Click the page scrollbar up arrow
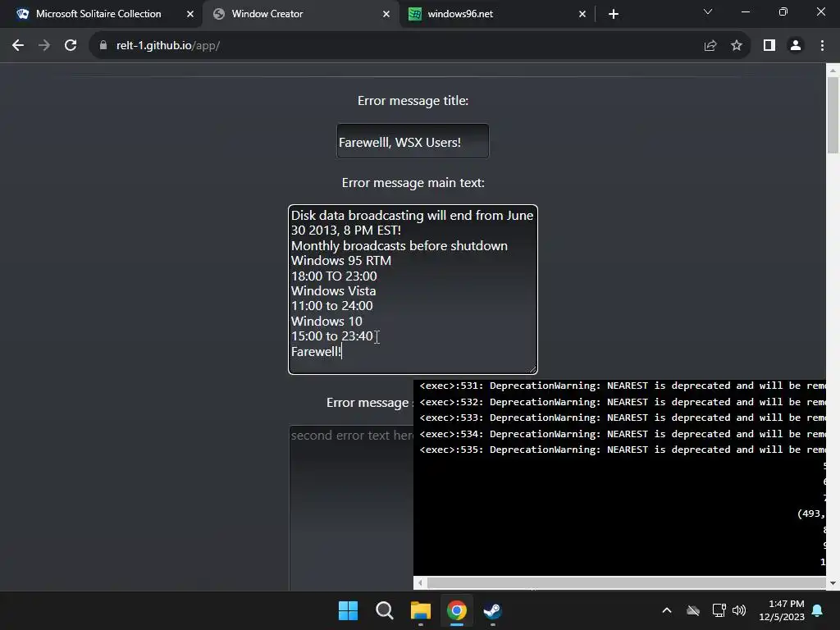The height and width of the screenshot is (630, 840). pos(833,71)
